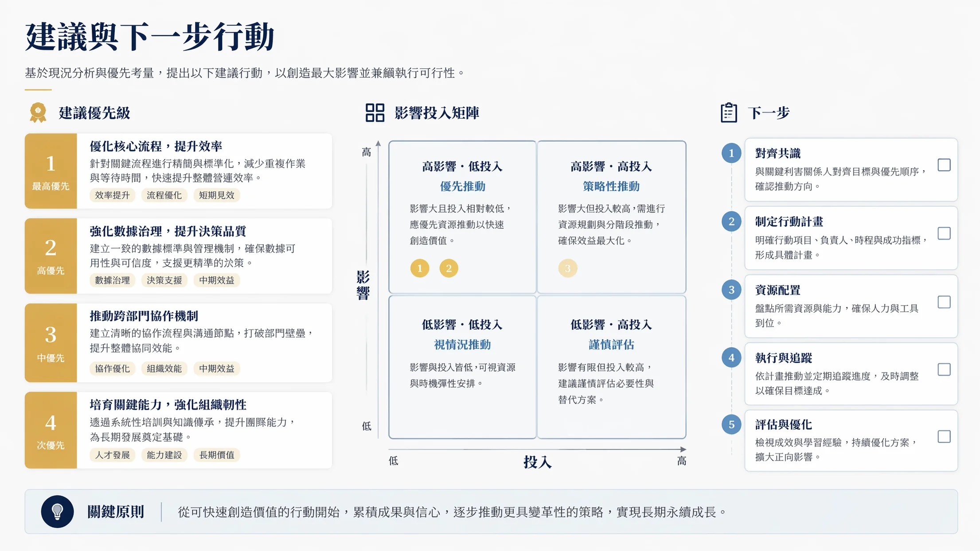Select heading 推動跨部門協作機制
Viewport: 980px width, 551px height.
click(144, 316)
